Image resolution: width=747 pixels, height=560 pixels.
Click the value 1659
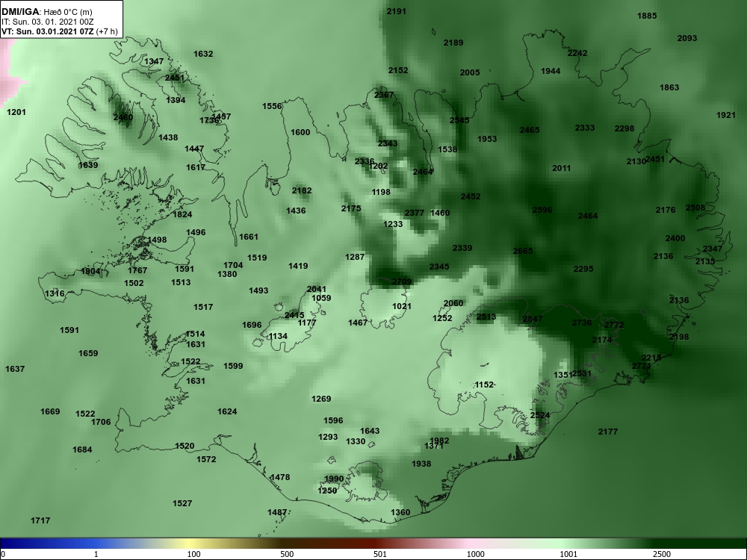pos(88,353)
